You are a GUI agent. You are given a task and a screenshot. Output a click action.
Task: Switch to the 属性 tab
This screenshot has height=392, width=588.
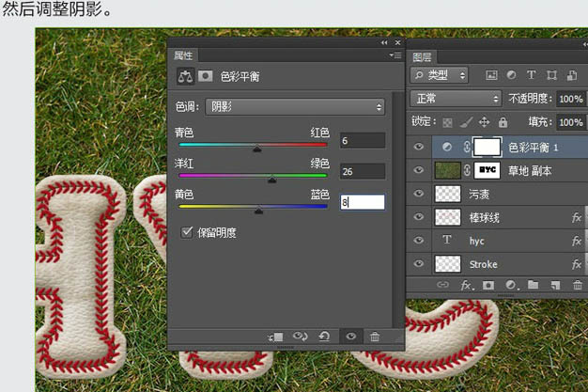pyautogui.click(x=183, y=55)
